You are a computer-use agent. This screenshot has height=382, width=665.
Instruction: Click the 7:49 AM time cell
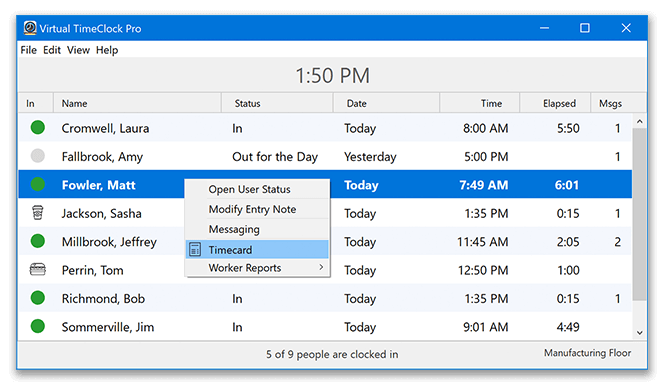coord(484,185)
